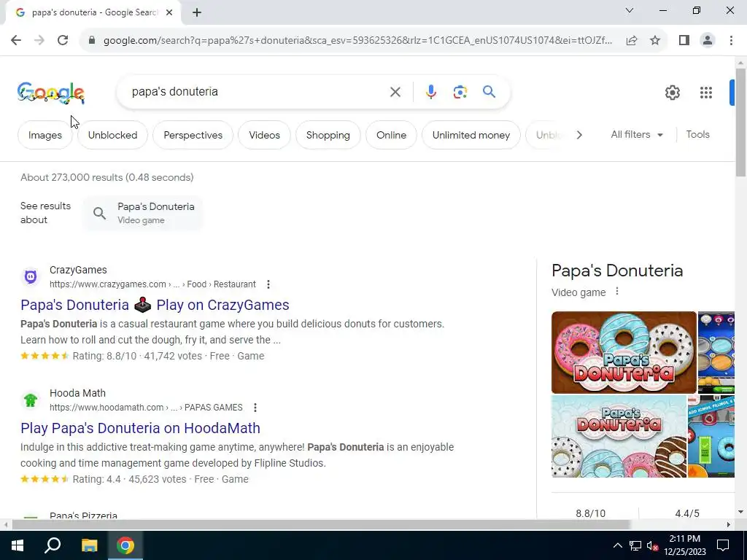
Task: Open Play Papa's Donuteria on HoodaMath
Action: pos(140,428)
